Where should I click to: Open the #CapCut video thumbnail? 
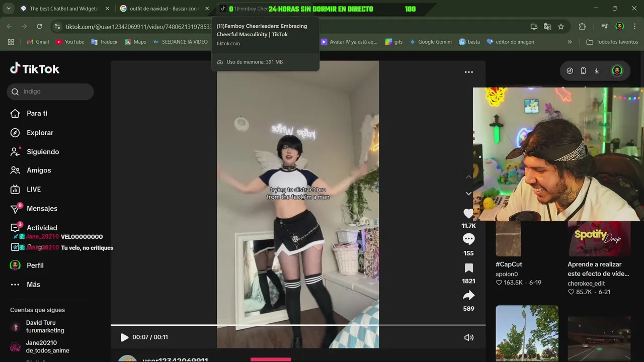[x=508, y=239]
